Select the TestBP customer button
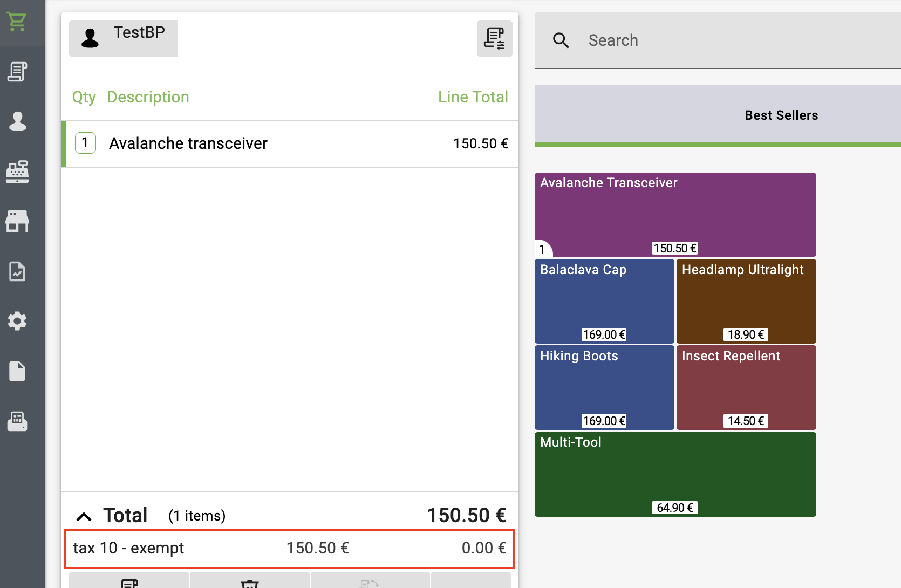This screenshot has height=588, width=901. [124, 38]
